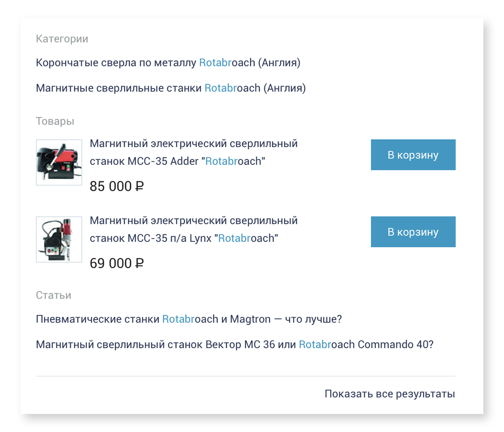Click the 85 000 ₽ price
Viewport: 504px width, 432px height.
click(117, 186)
